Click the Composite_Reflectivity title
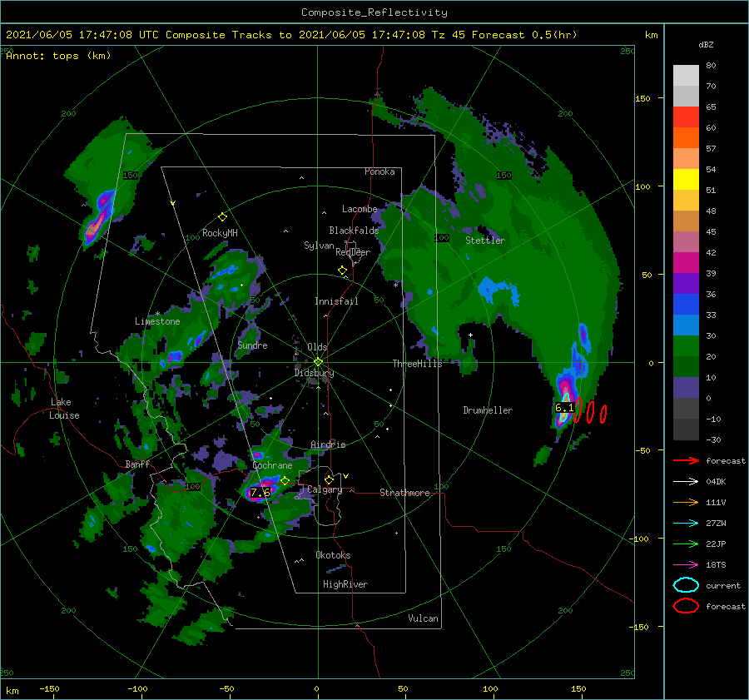Screen dimensions: 749x700 tap(374, 12)
